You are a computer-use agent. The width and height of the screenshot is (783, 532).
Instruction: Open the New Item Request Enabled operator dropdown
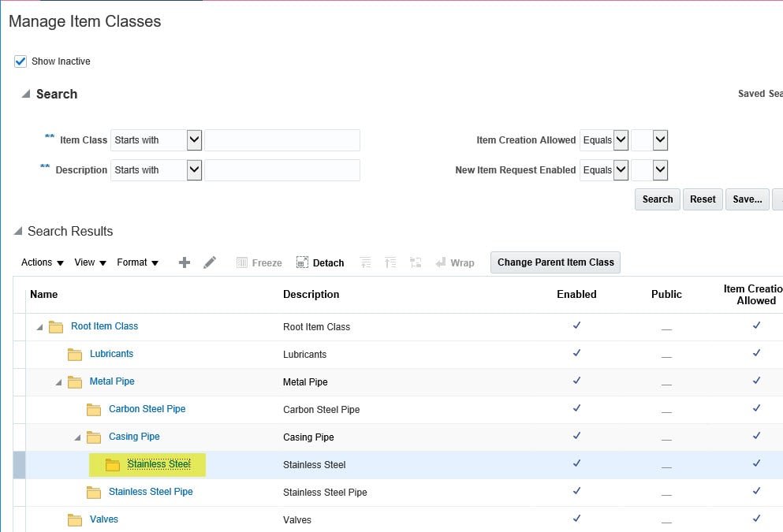[621, 170]
